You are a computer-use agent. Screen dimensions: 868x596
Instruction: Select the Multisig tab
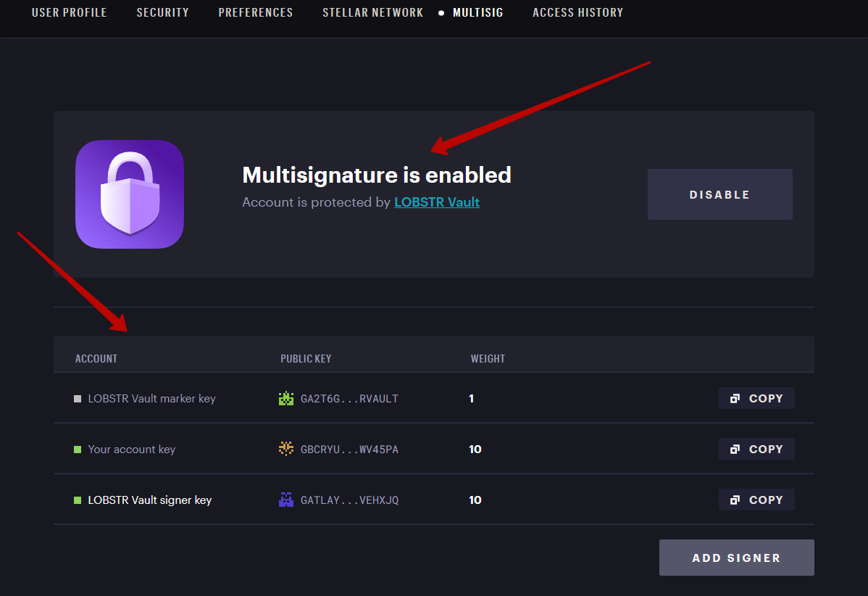477,12
